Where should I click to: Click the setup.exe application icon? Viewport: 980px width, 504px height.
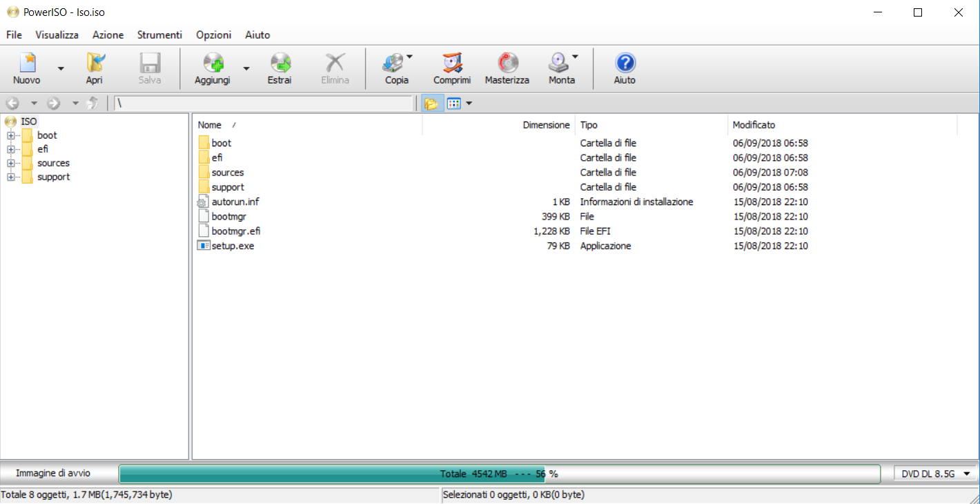pos(203,246)
